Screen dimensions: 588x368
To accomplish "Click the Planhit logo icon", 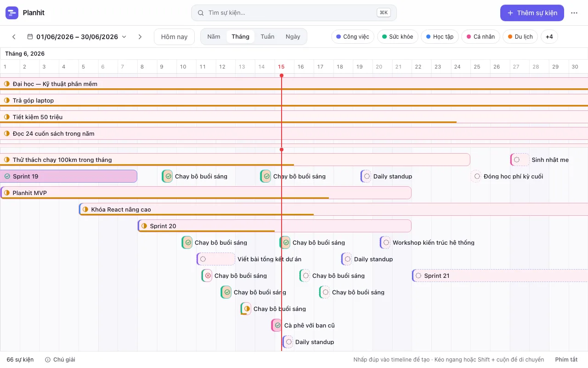I will (x=12, y=13).
